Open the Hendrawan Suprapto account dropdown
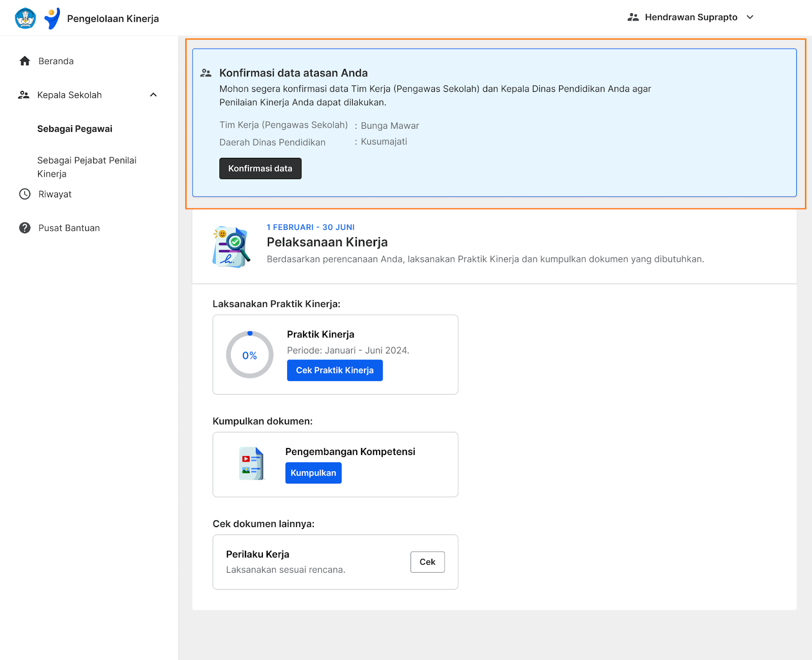 (750, 17)
